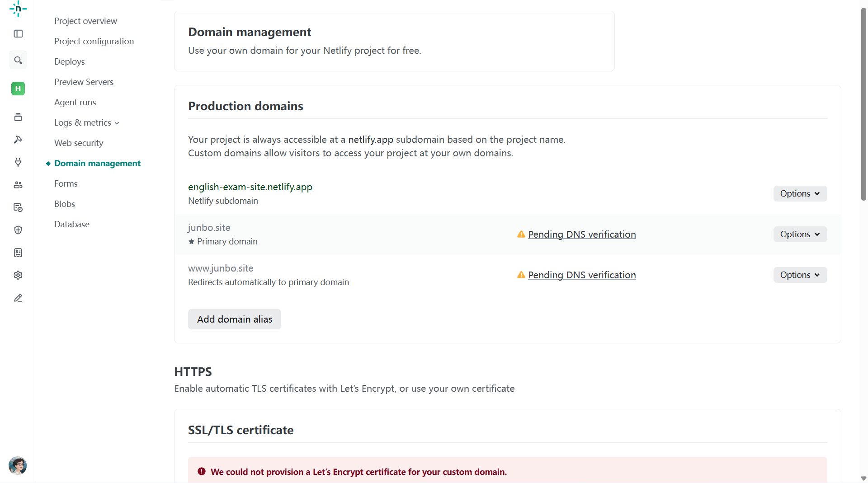Open Options dropdown for english-exam-site.netlify.app
Viewport: 868px width, 483px height.
coord(800,193)
